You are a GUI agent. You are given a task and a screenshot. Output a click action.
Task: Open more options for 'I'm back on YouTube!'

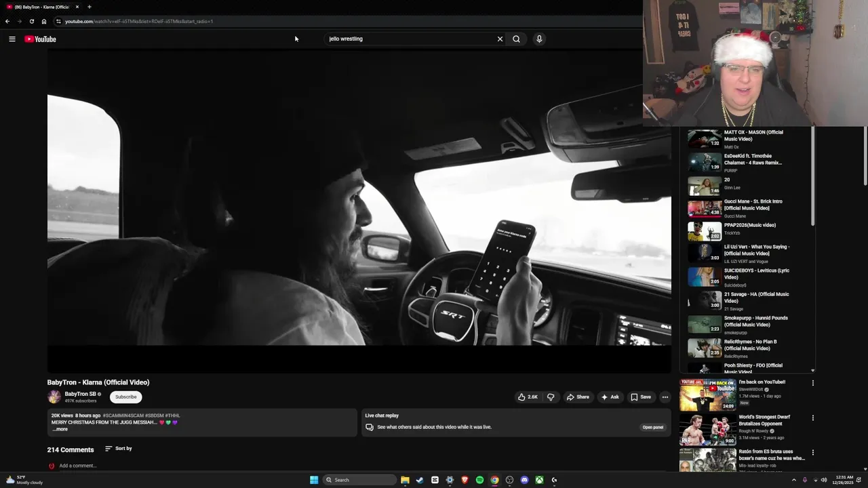[x=812, y=383]
